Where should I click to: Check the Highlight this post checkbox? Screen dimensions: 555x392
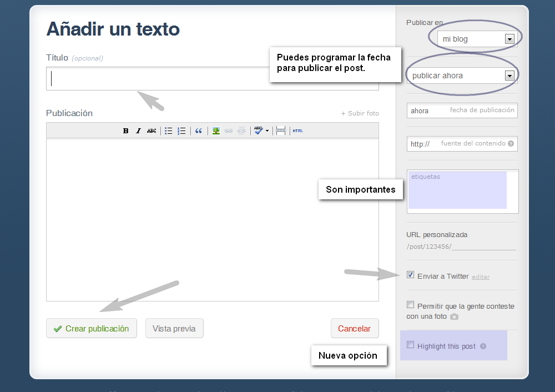pos(410,345)
